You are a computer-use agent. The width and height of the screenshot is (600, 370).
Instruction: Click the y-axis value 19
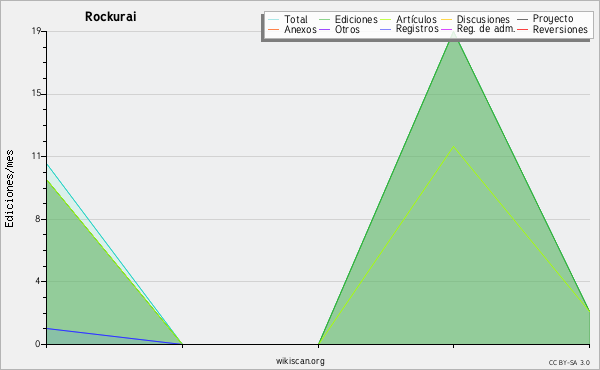[x=36, y=31]
